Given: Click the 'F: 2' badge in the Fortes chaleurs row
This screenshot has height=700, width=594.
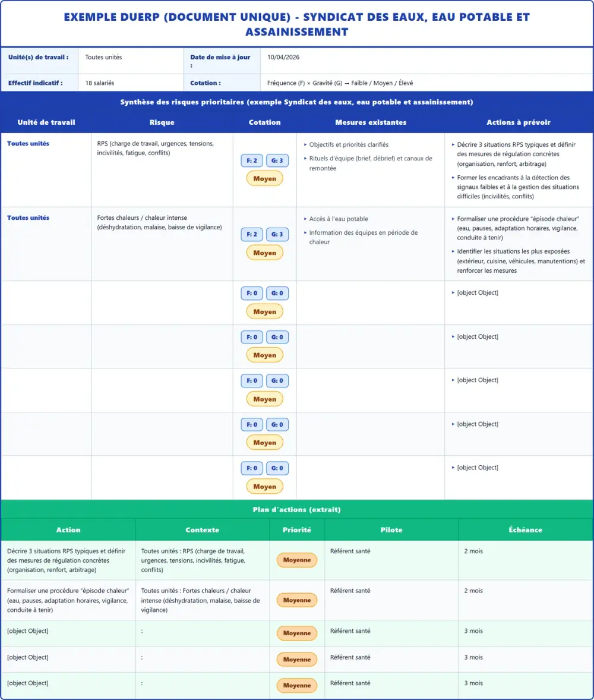Looking at the screenshot, I should tap(252, 234).
